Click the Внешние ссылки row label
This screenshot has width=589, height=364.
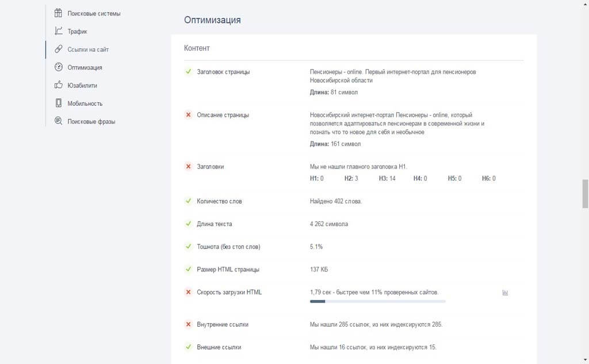click(x=219, y=347)
